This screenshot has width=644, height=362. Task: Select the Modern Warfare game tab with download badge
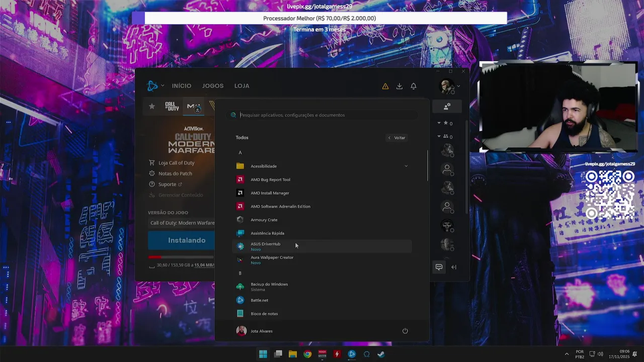(194, 107)
